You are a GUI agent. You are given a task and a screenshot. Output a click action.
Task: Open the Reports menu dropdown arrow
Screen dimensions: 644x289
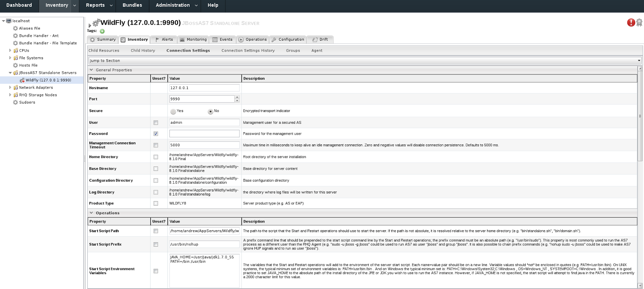[111, 5]
